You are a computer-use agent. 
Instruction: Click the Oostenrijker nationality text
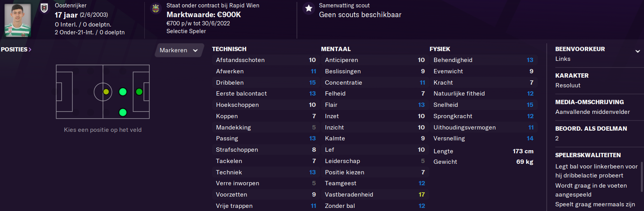pyautogui.click(x=70, y=5)
